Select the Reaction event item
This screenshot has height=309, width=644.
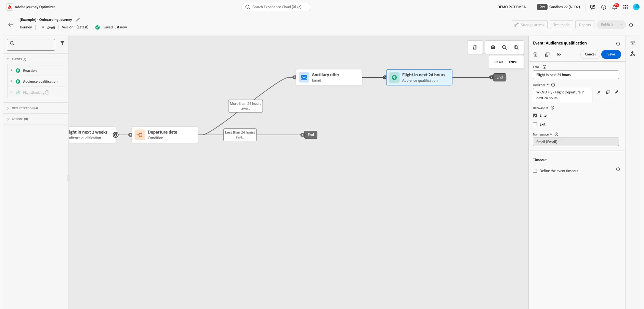37,70
